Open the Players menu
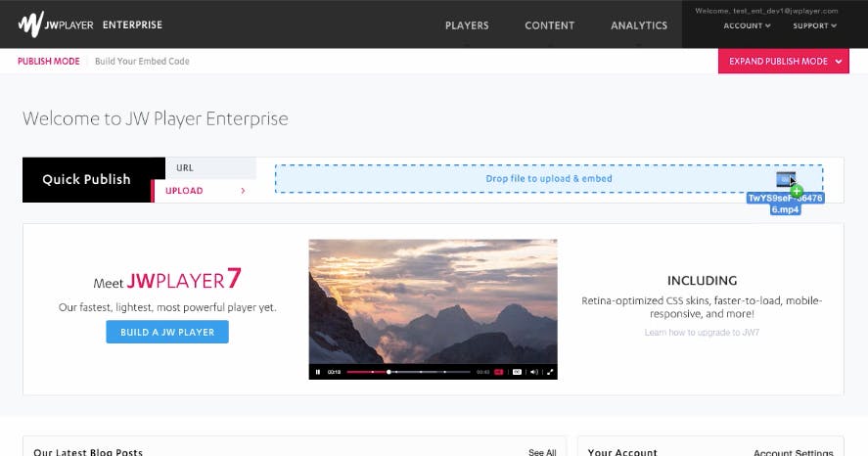The height and width of the screenshot is (456, 868). tap(467, 25)
